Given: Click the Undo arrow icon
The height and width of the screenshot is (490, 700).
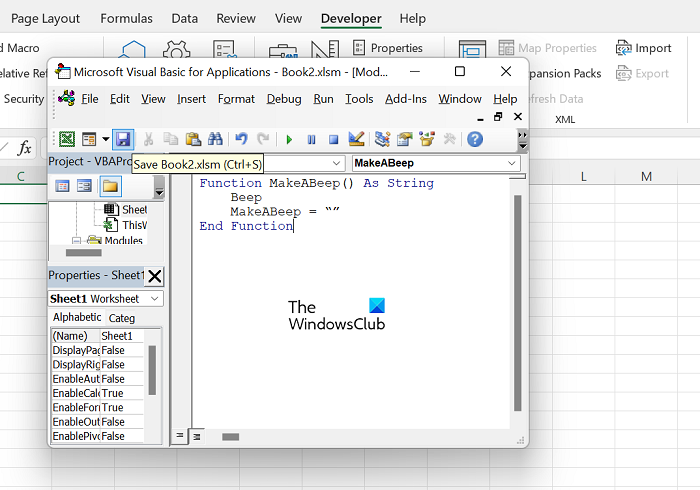Looking at the screenshot, I should pyautogui.click(x=241, y=140).
